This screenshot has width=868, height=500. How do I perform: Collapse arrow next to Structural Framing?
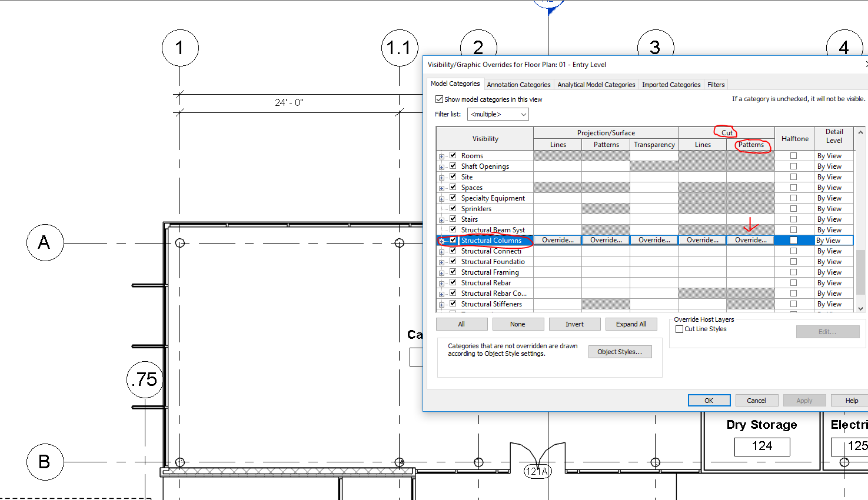[x=441, y=272]
